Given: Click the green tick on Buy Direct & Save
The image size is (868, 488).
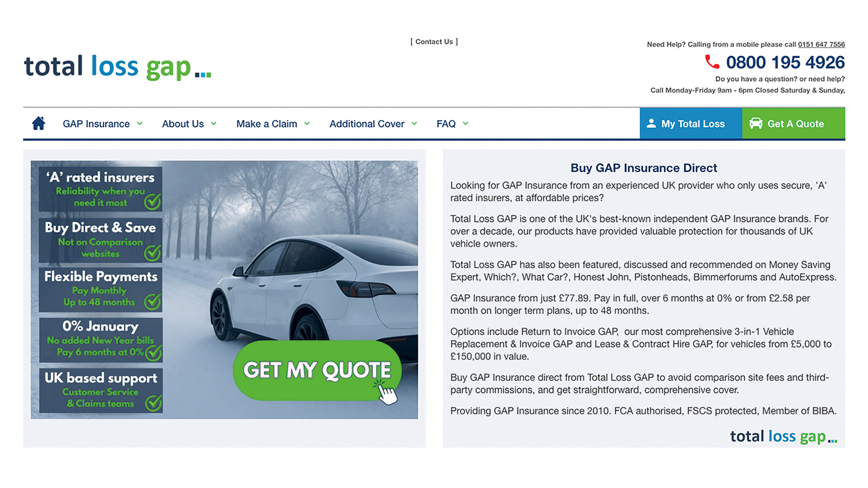Looking at the screenshot, I should [x=152, y=253].
